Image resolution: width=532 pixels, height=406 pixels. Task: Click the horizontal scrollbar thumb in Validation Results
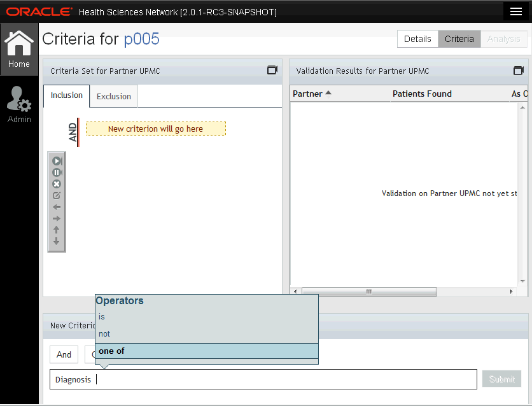[369, 291]
